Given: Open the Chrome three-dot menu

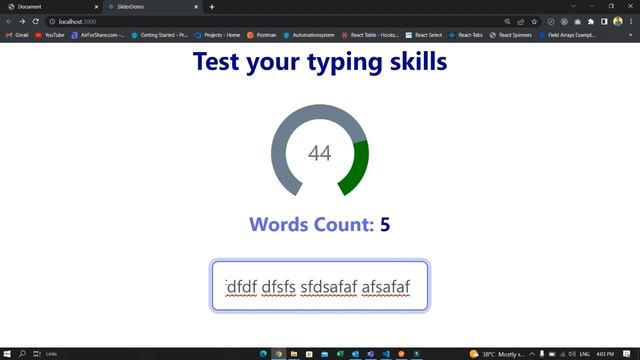Looking at the screenshot, I should (631, 22).
